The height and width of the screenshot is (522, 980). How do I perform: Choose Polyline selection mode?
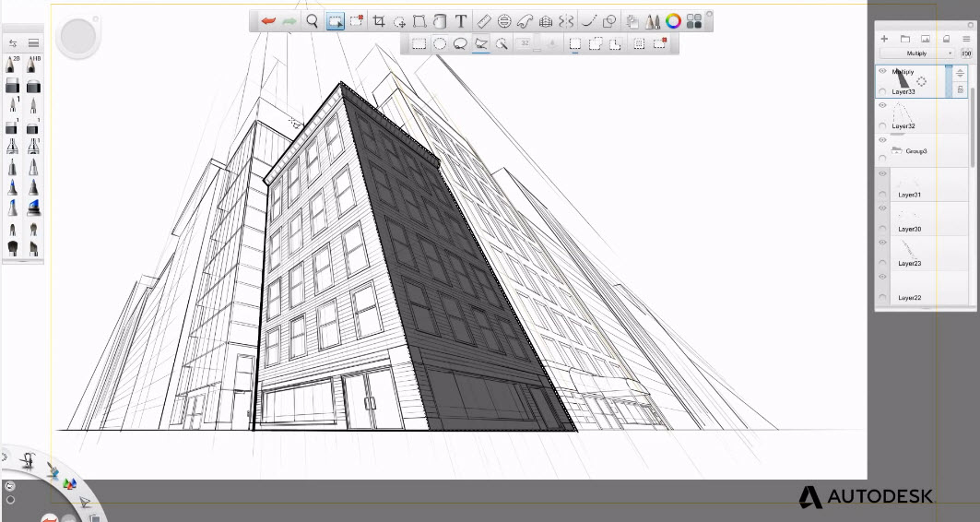click(481, 43)
